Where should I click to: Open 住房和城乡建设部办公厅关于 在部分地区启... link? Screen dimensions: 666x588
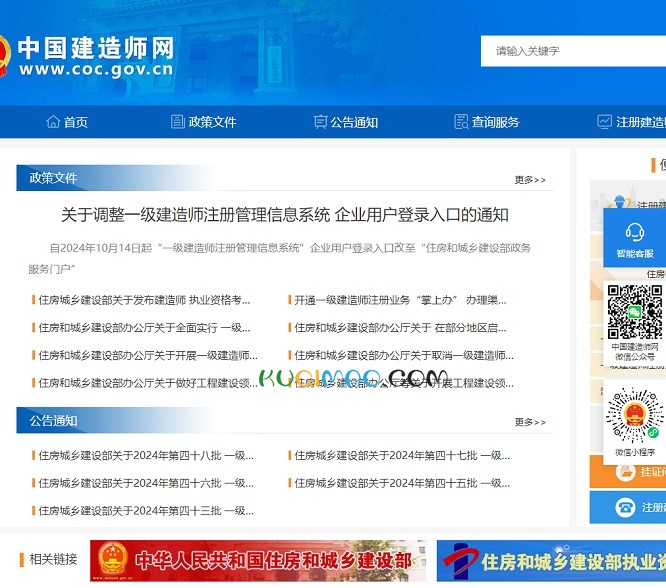(400, 328)
